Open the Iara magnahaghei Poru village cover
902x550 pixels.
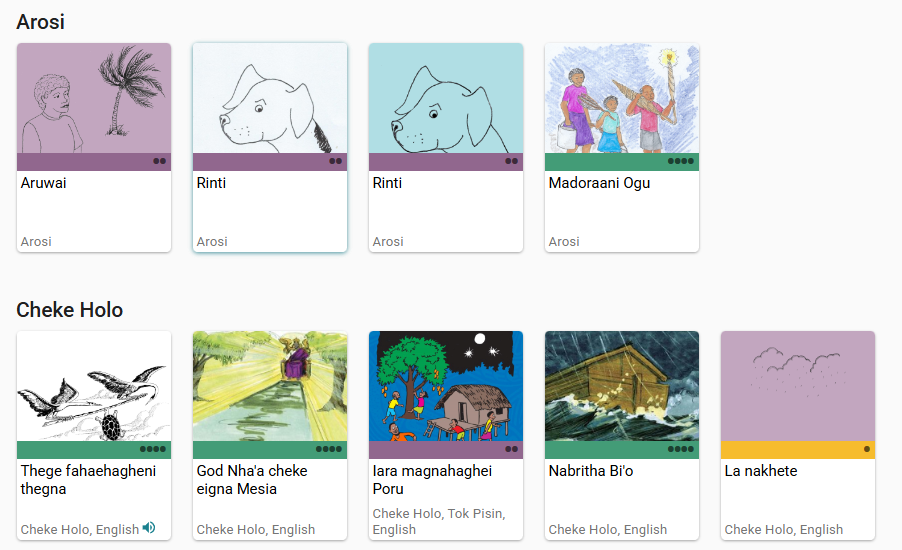446,386
